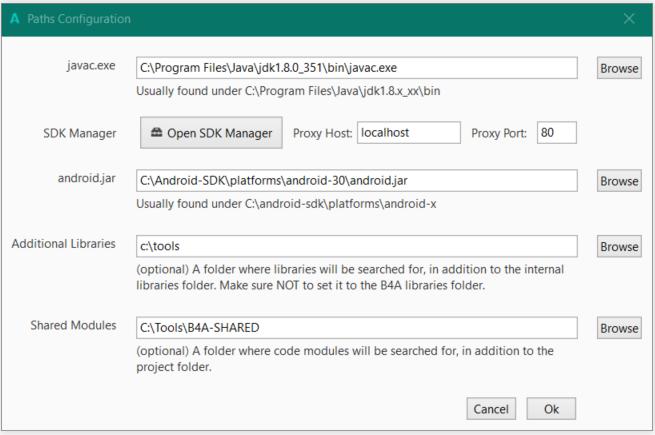Select the android.jar path input
The image size is (655, 435).
click(357, 180)
